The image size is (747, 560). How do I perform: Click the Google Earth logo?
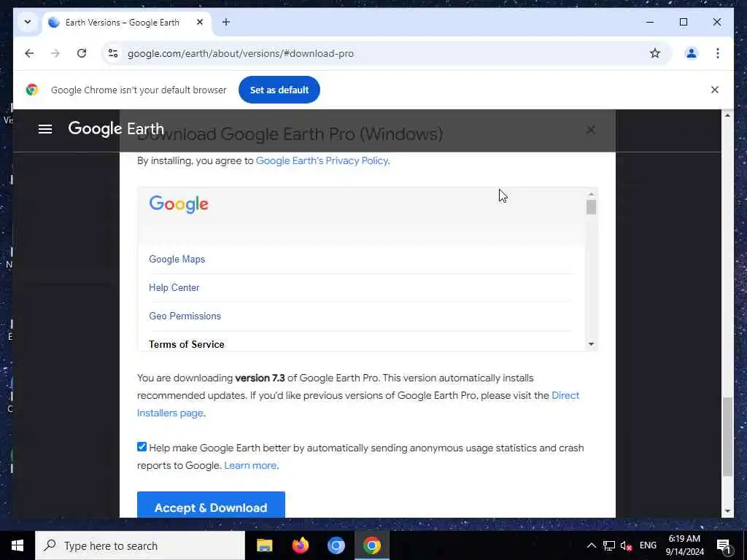pos(116,128)
